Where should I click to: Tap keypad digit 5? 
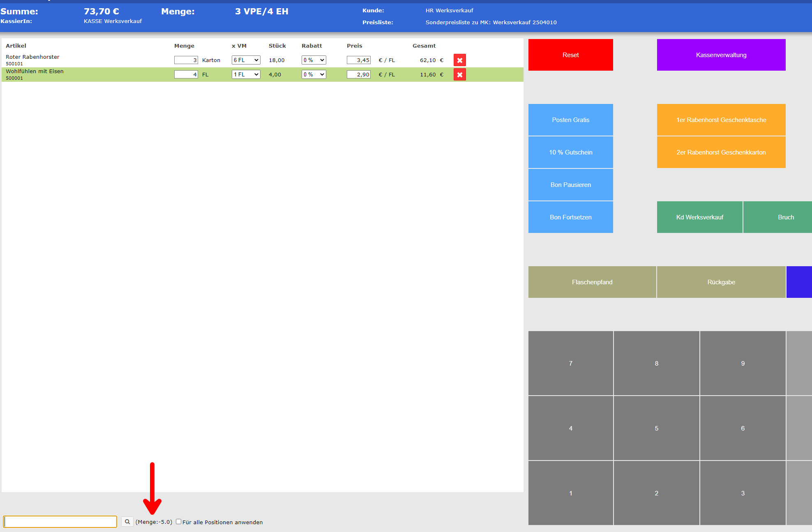(656, 428)
